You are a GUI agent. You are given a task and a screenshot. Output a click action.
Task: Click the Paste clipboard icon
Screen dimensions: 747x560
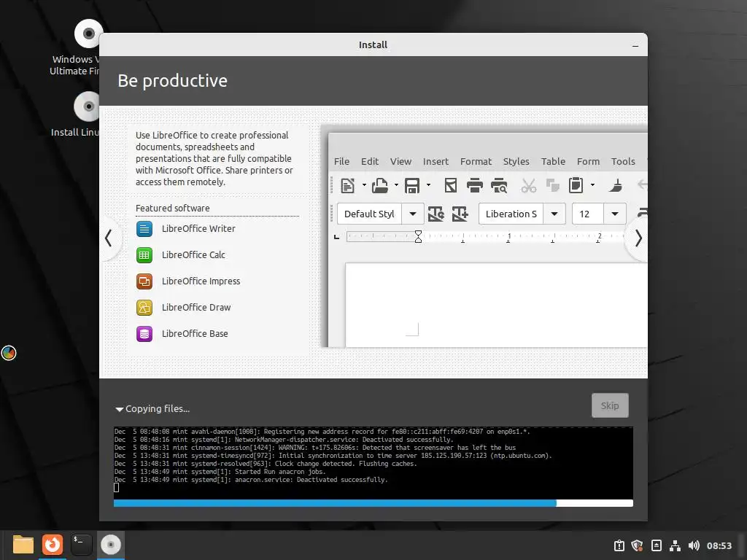[576, 185]
